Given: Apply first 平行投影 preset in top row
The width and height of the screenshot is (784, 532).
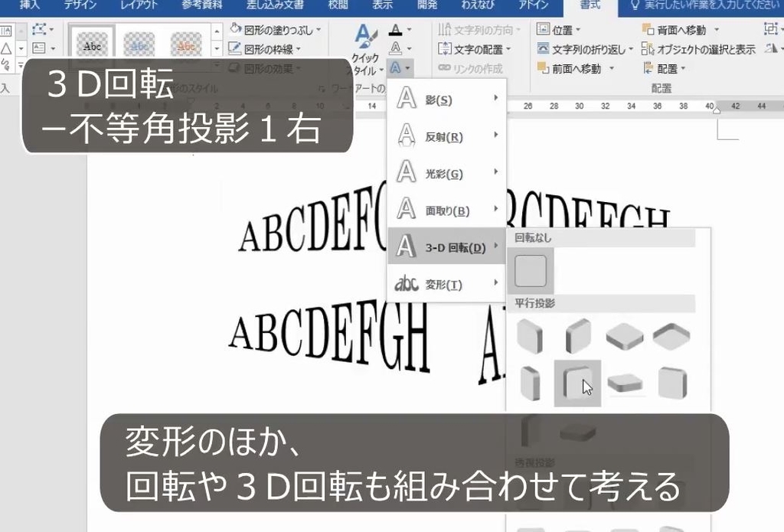Looking at the screenshot, I should click(x=530, y=335).
